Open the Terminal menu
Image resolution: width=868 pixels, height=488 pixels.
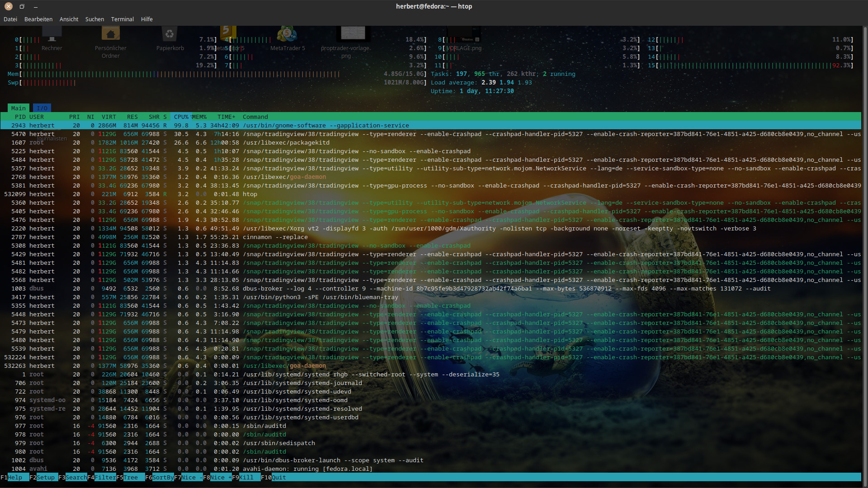point(123,19)
